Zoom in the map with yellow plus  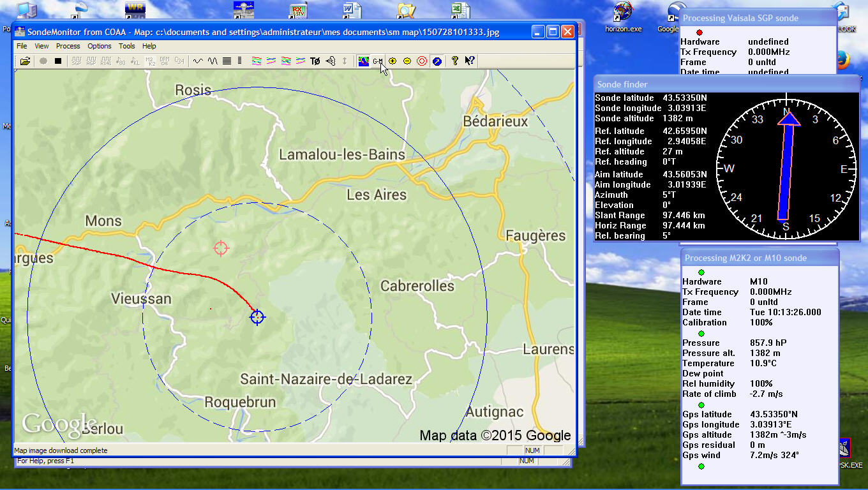click(393, 61)
